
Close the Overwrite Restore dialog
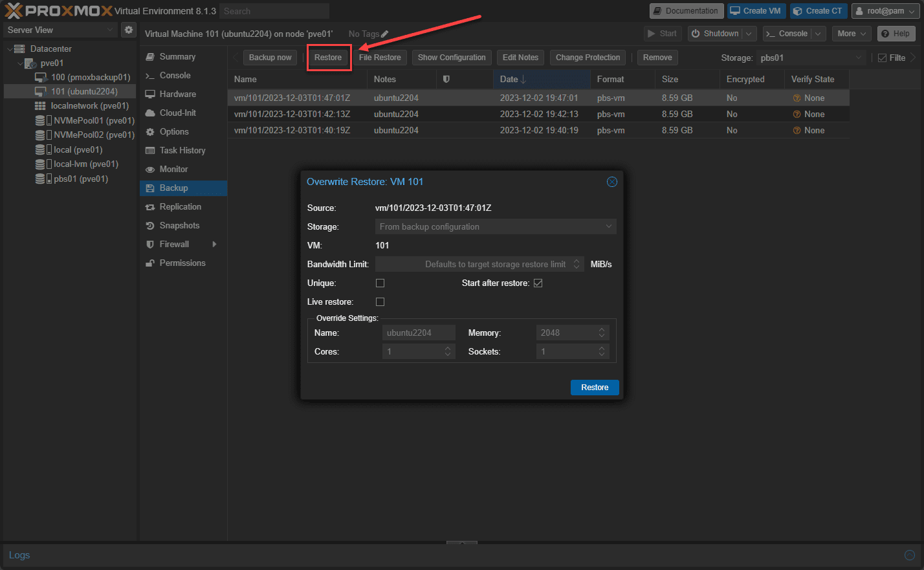(x=611, y=182)
